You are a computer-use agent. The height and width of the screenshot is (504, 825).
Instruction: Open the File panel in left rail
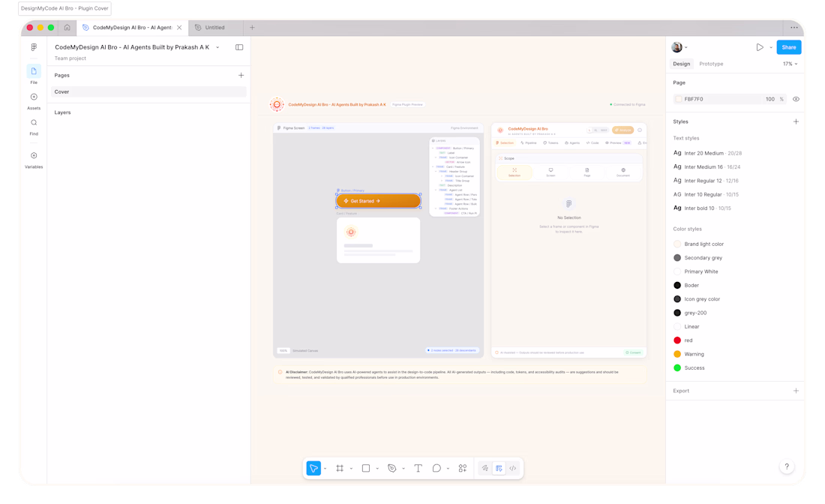(34, 74)
